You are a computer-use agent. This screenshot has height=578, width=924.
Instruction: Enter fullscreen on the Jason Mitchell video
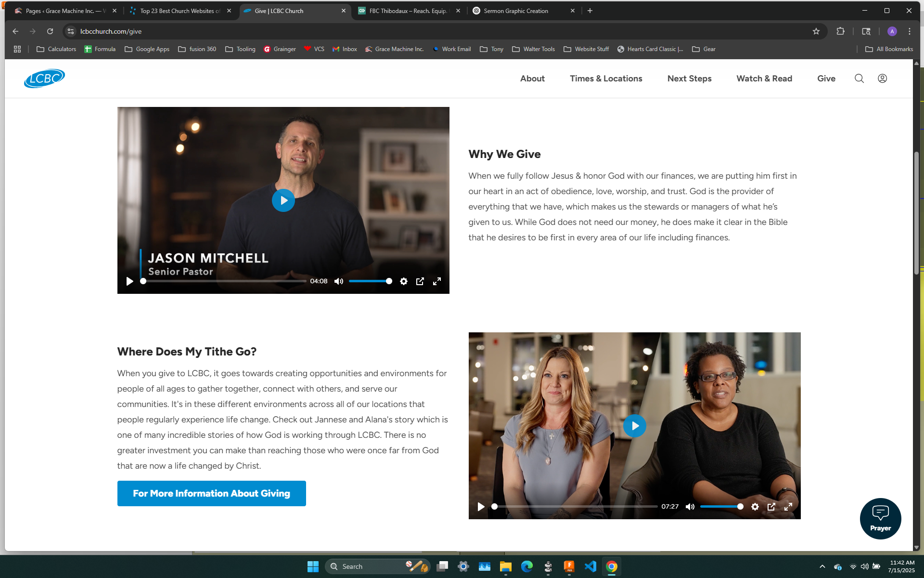(x=436, y=281)
